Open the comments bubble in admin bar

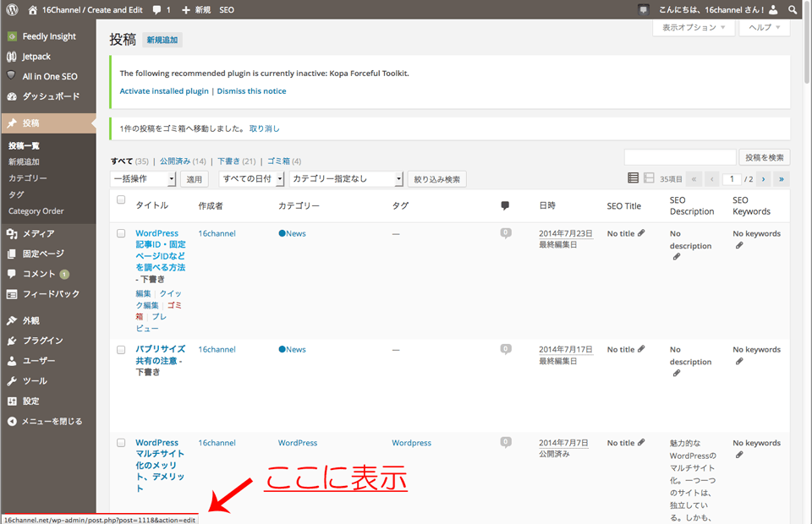click(162, 9)
